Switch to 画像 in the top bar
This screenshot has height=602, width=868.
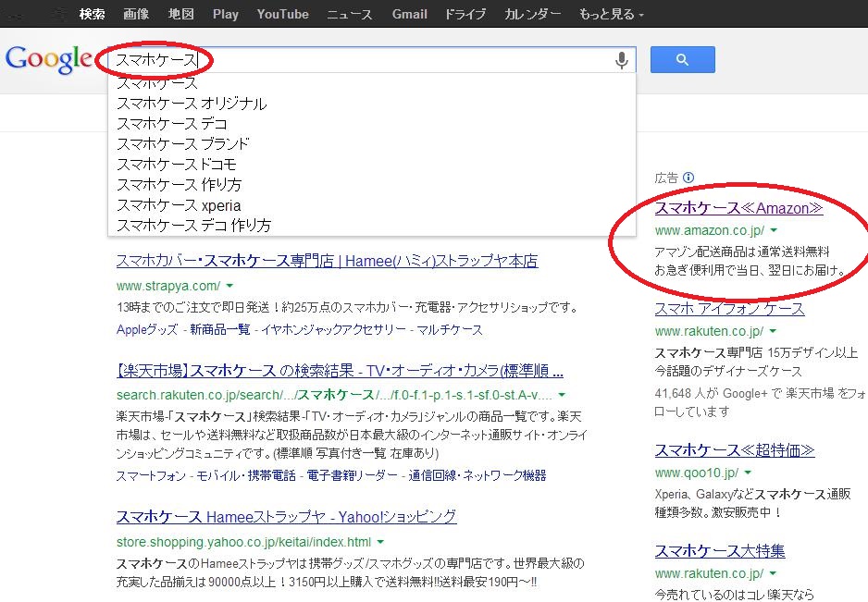click(136, 14)
